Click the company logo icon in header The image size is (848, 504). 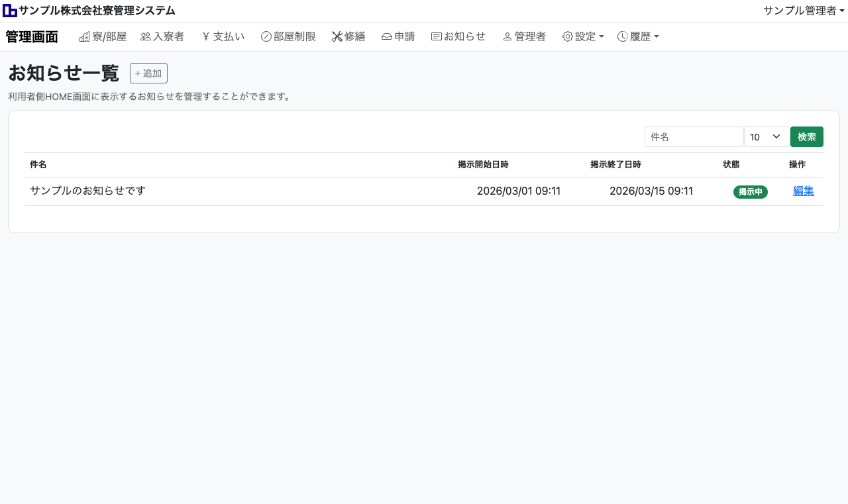tap(10, 11)
